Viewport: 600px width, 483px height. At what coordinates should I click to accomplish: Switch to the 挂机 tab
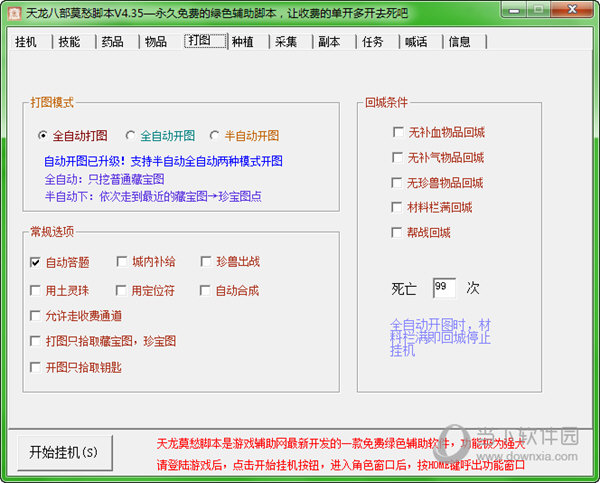26,41
